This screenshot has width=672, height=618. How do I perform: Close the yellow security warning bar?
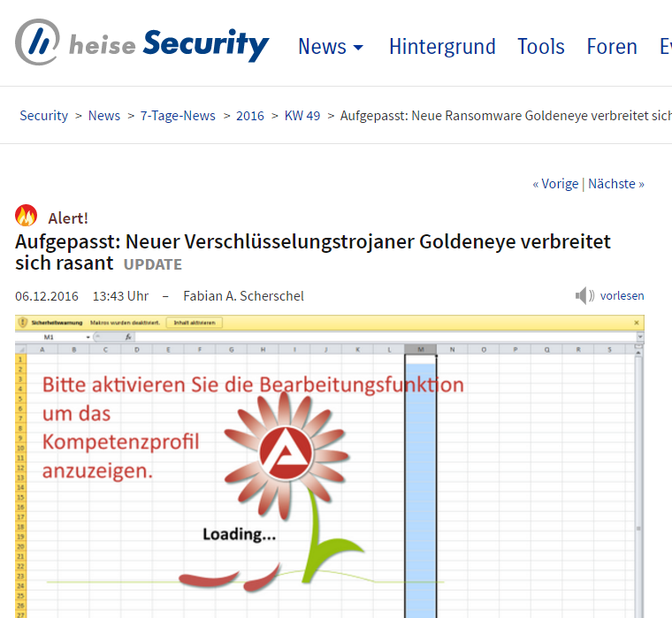pyautogui.click(x=637, y=323)
